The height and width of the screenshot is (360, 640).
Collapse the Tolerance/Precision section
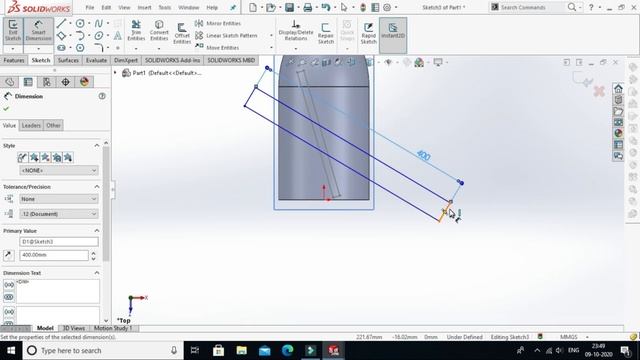pos(97,187)
